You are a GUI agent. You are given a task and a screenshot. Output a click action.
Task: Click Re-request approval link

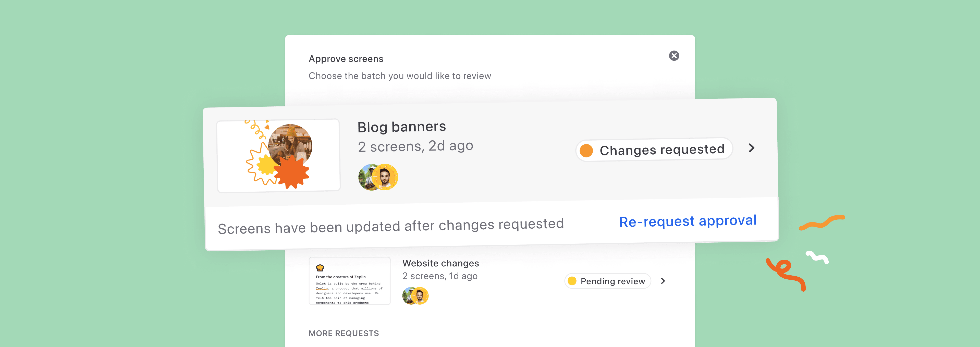click(688, 221)
